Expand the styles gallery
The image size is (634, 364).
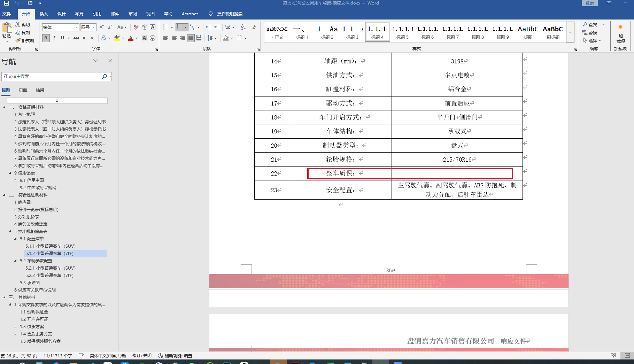tap(570, 32)
